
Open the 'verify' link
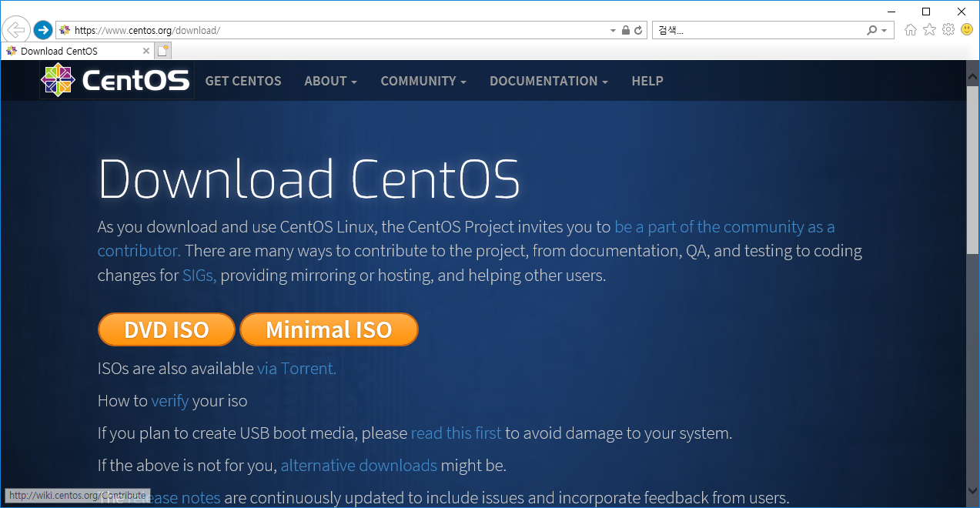tap(169, 401)
